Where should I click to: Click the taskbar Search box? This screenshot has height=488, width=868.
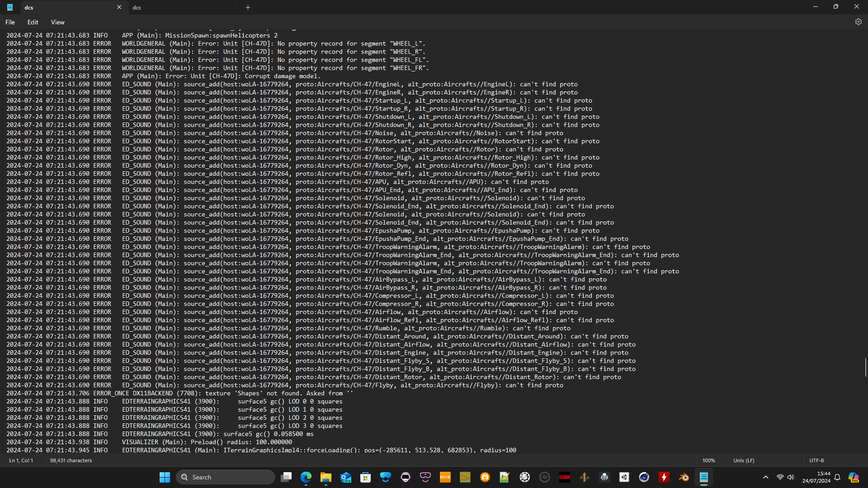coord(225,477)
